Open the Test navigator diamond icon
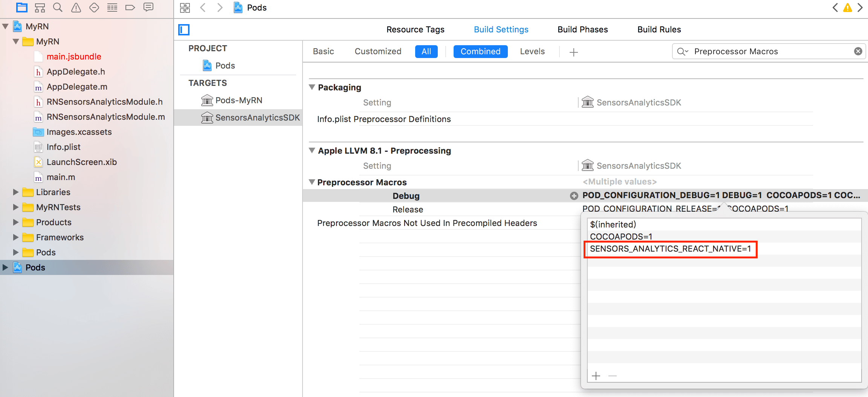Image resolution: width=868 pixels, height=397 pixels. pyautogui.click(x=94, y=8)
